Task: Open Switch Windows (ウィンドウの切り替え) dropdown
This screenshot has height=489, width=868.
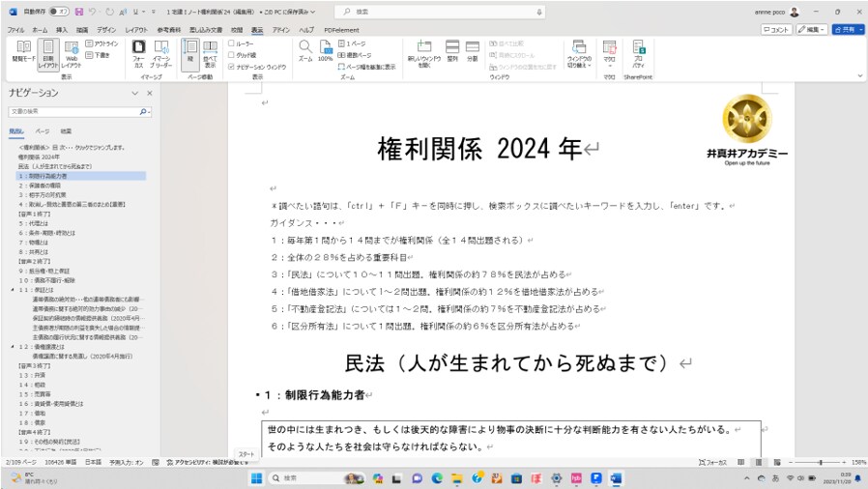Action: tap(579, 54)
